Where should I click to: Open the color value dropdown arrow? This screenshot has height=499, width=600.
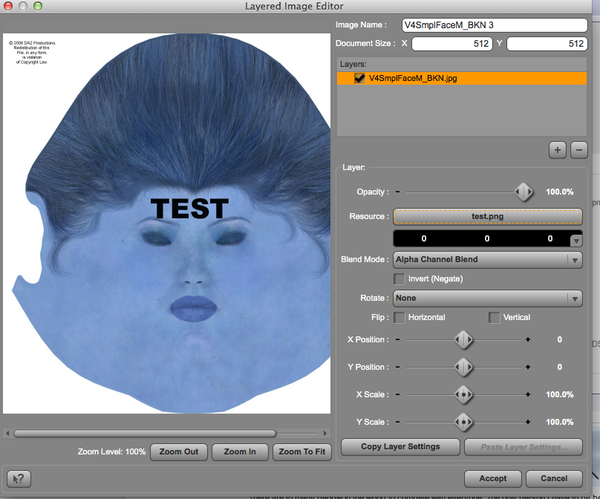pyautogui.click(x=576, y=241)
